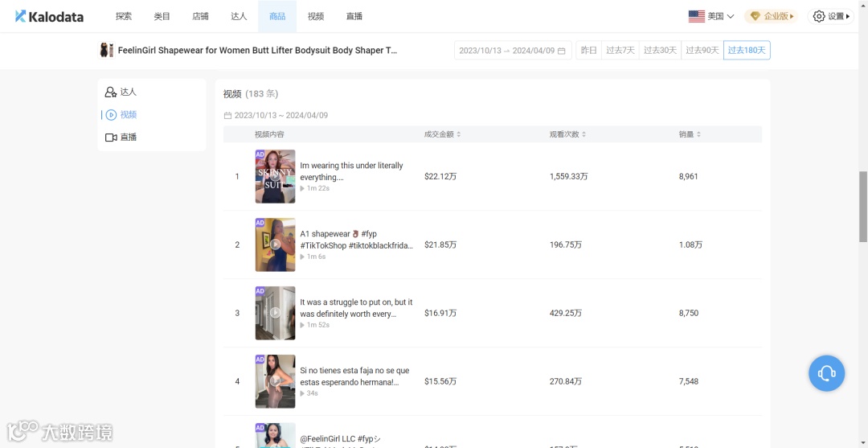Click the 429.25万 view count
This screenshot has height=448, width=868.
(566, 313)
